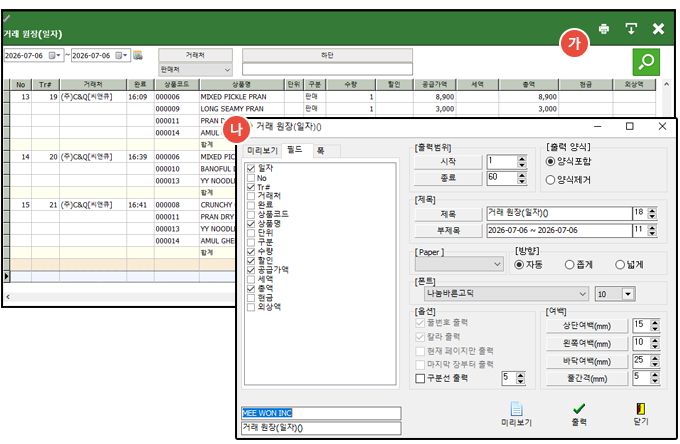The image size is (680, 444).
Task: Increase the bottom margin 25 value
Action: [655, 358]
